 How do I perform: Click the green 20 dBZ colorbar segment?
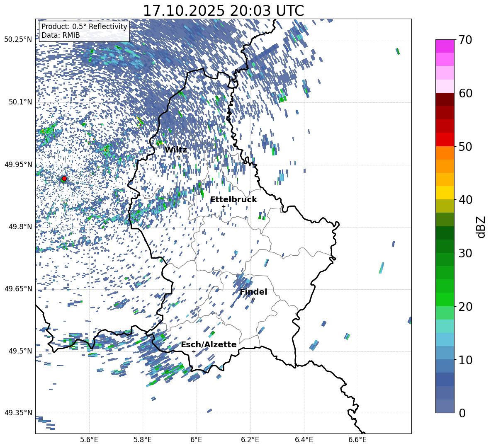[x=445, y=299]
